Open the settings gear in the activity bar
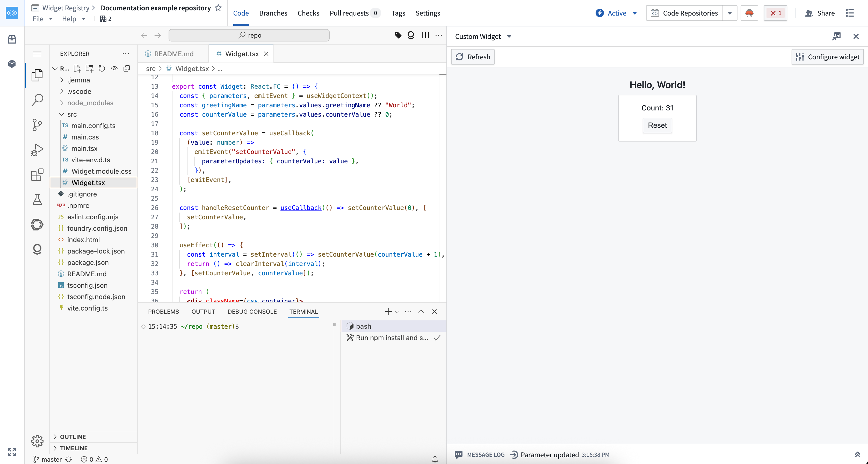 click(x=37, y=441)
